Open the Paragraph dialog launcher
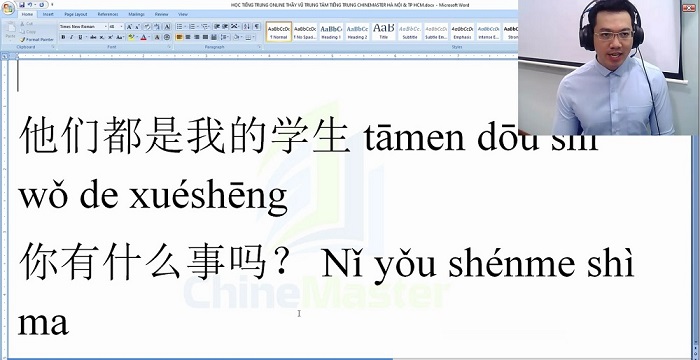 (x=259, y=47)
